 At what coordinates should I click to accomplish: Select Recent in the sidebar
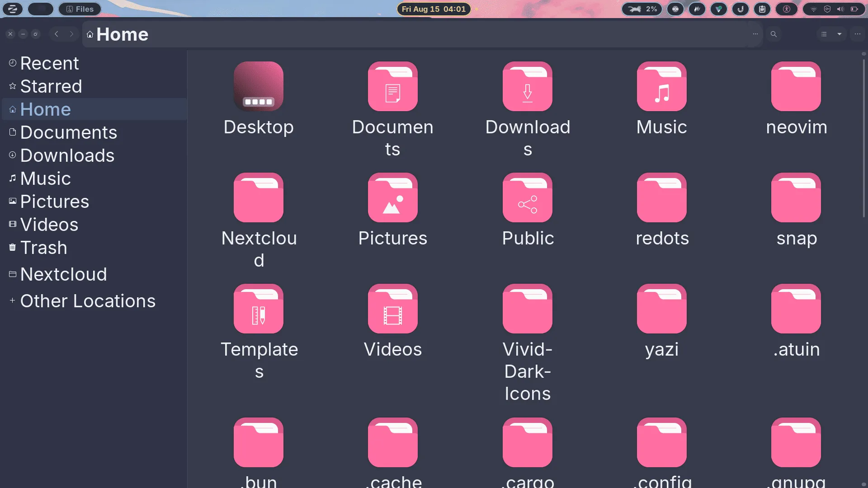coord(49,63)
